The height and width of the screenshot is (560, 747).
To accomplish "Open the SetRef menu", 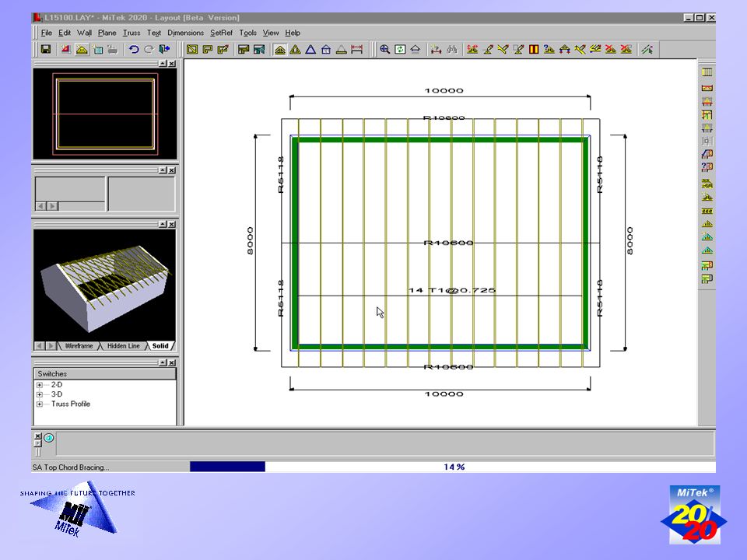I will coord(221,33).
